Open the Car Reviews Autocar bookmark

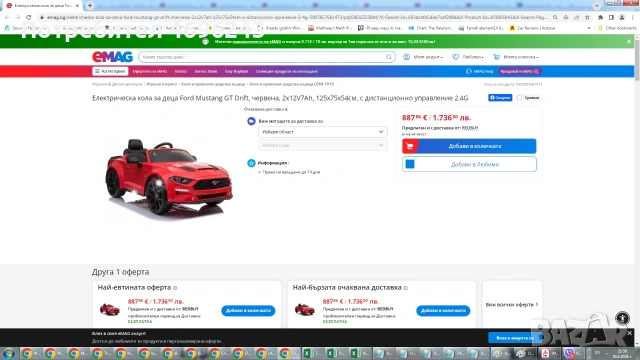point(533,28)
